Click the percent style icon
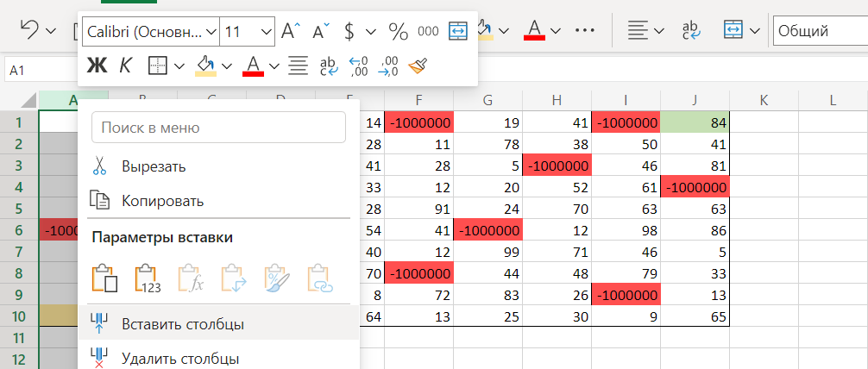The height and width of the screenshot is (369, 868). click(398, 31)
